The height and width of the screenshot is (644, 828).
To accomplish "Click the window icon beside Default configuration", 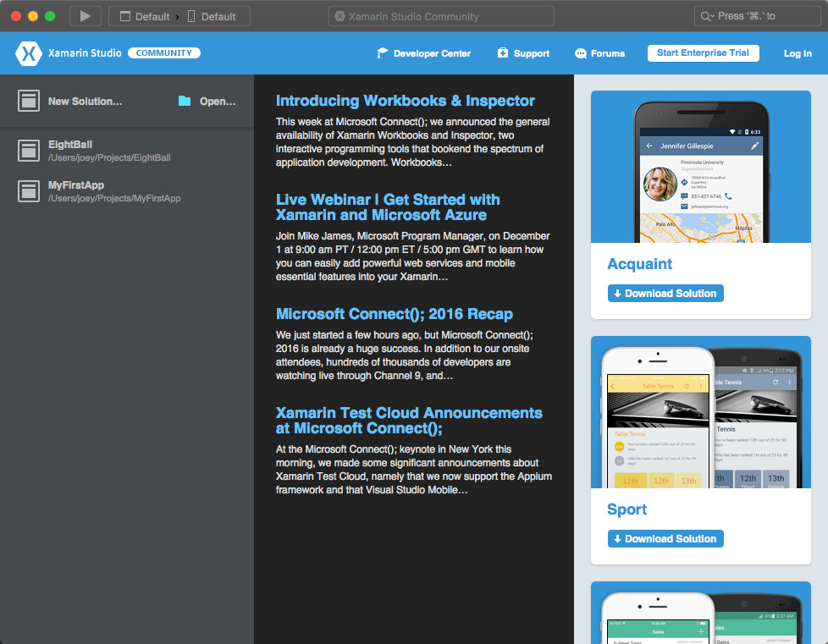I will click(125, 16).
